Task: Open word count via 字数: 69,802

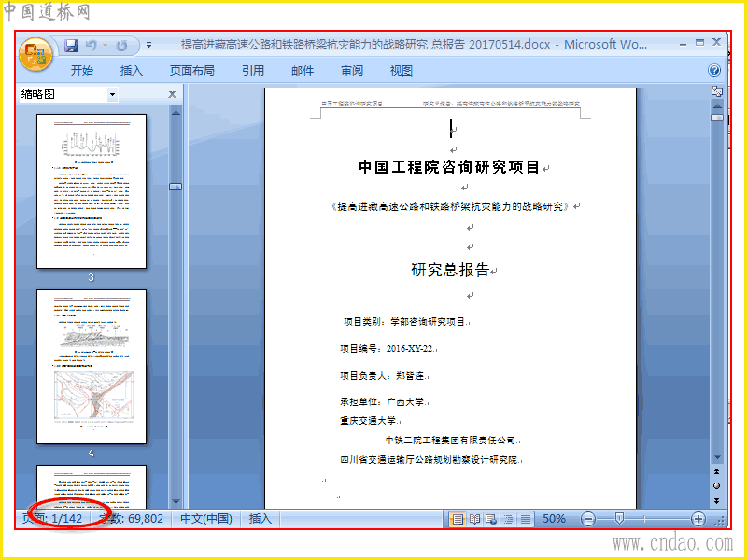Action: [x=131, y=519]
